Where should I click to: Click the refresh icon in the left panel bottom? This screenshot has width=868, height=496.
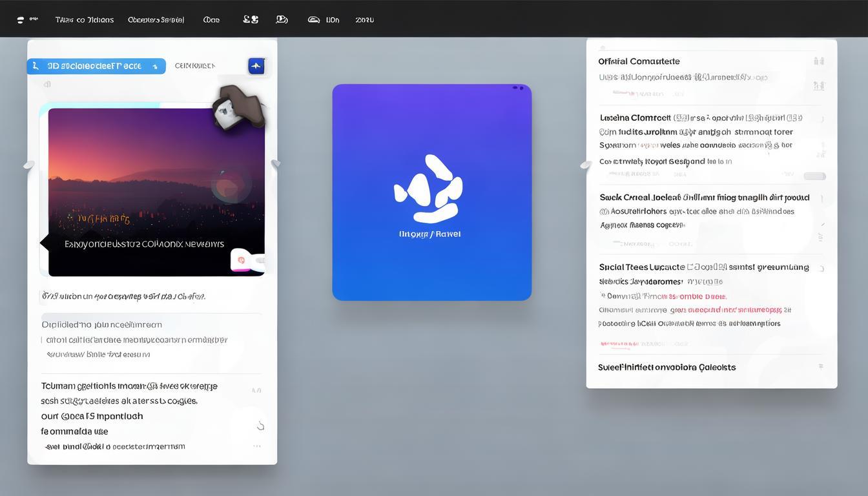tap(260, 426)
